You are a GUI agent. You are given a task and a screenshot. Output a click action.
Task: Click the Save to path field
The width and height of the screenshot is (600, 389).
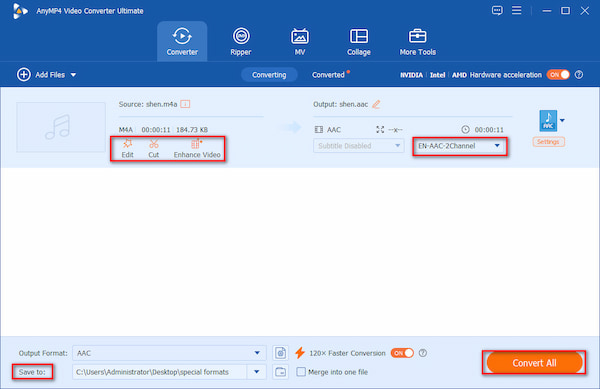point(160,372)
